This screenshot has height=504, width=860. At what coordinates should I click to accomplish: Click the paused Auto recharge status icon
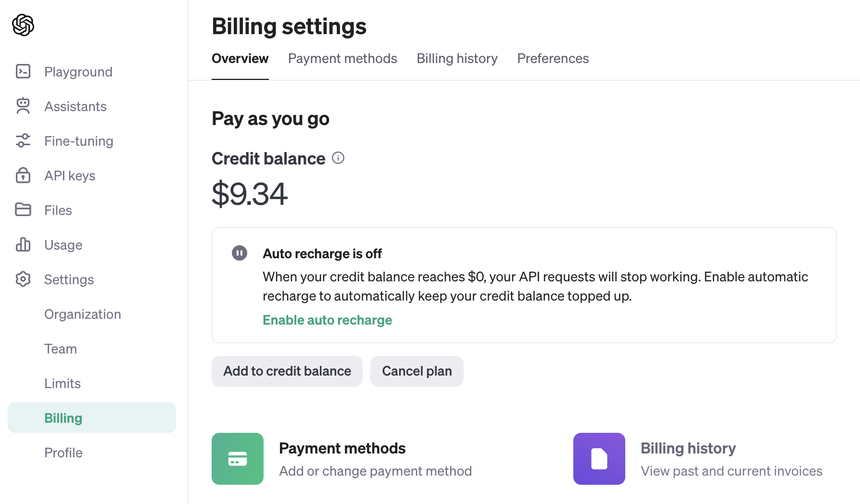(240, 253)
